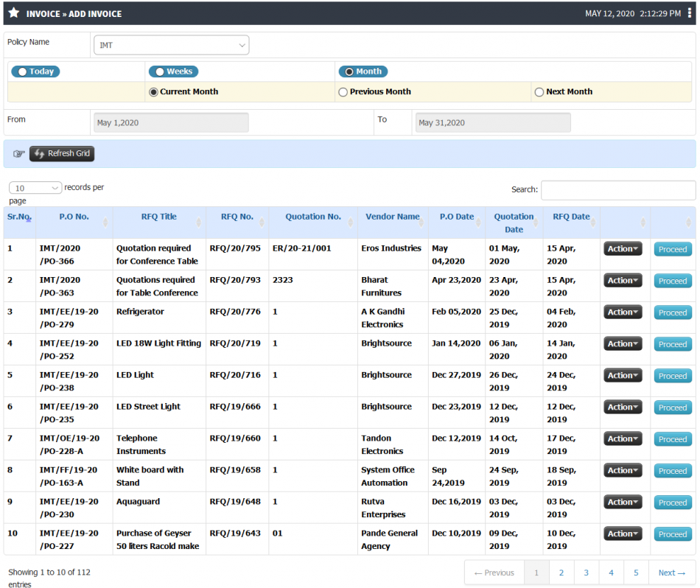
Task: Choose Next Month radio option
Action: [x=539, y=92]
